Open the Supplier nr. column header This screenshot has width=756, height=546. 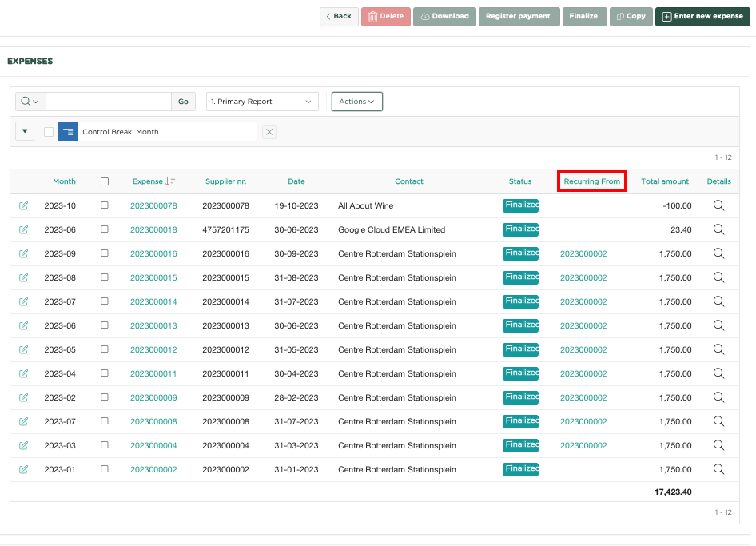pos(225,181)
